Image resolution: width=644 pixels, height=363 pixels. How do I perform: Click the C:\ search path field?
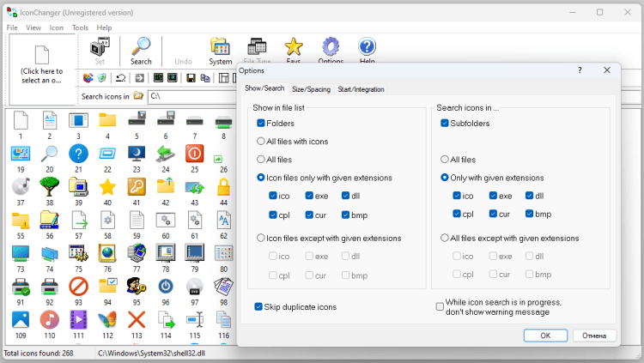click(192, 96)
